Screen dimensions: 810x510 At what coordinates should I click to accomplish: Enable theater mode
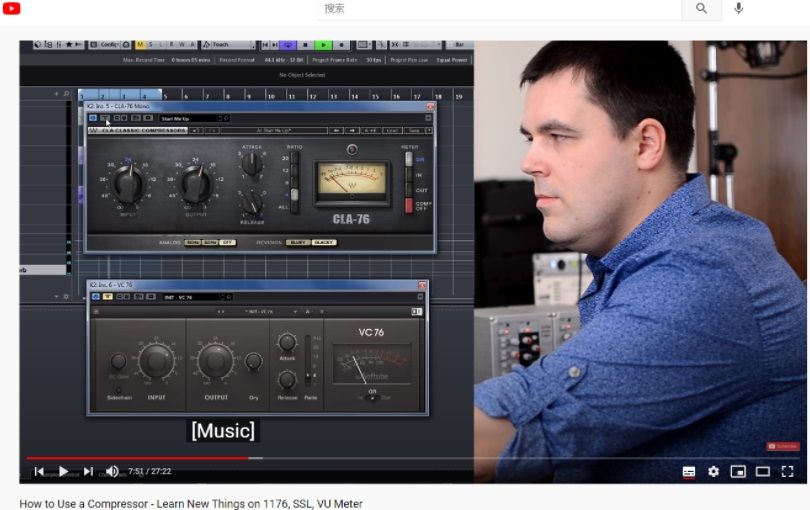(762, 471)
